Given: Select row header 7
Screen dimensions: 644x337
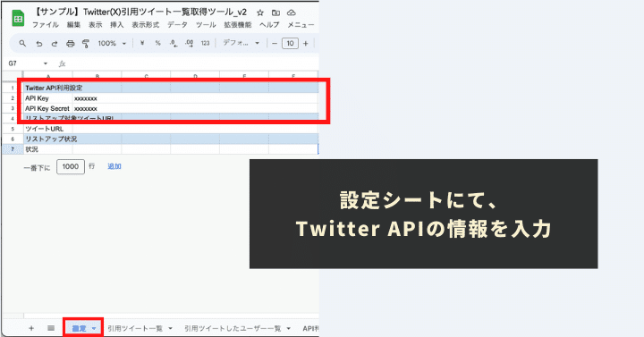Looking at the screenshot, I should coord(13,149).
